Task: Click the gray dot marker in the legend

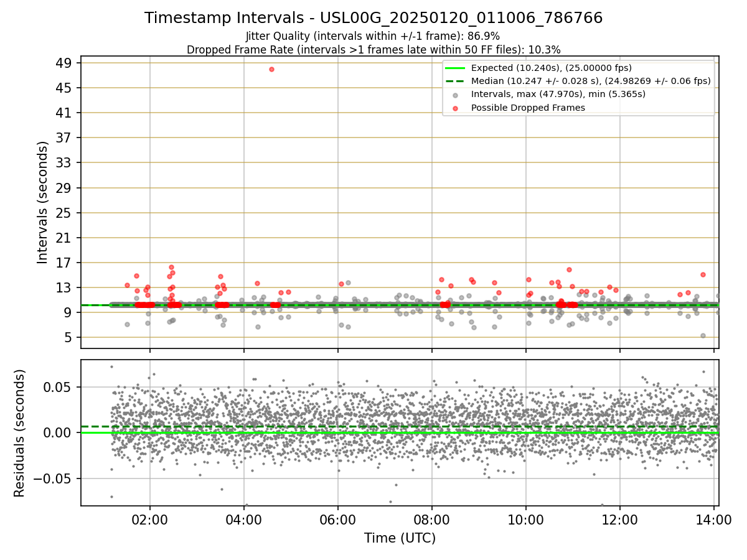Action: [x=455, y=95]
